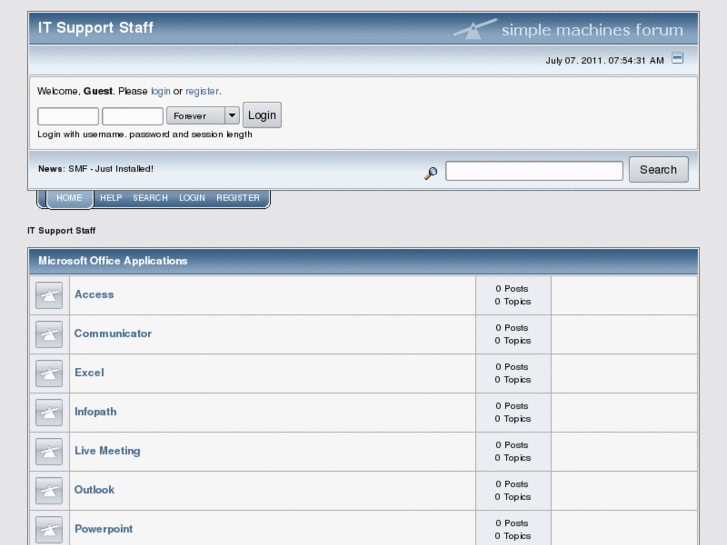Focus the forum search text box
Screen dimensions: 727x545
point(534,171)
